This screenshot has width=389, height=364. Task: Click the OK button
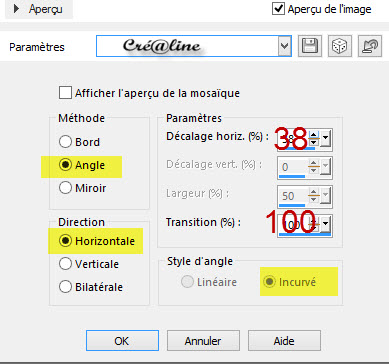coord(122,341)
